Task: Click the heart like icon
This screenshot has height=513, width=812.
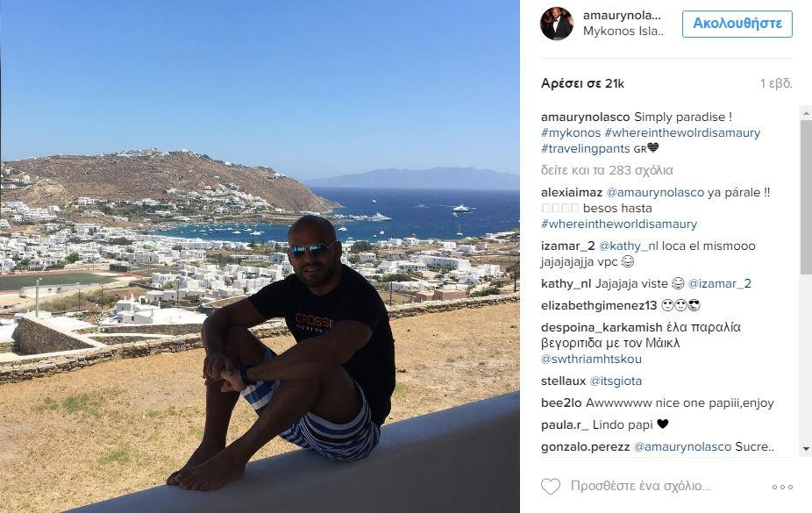Action: point(551,486)
